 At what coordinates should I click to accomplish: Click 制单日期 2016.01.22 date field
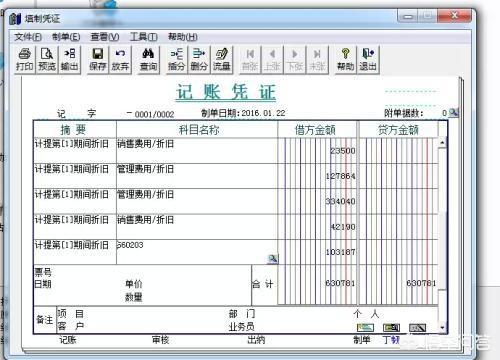click(263, 113)
